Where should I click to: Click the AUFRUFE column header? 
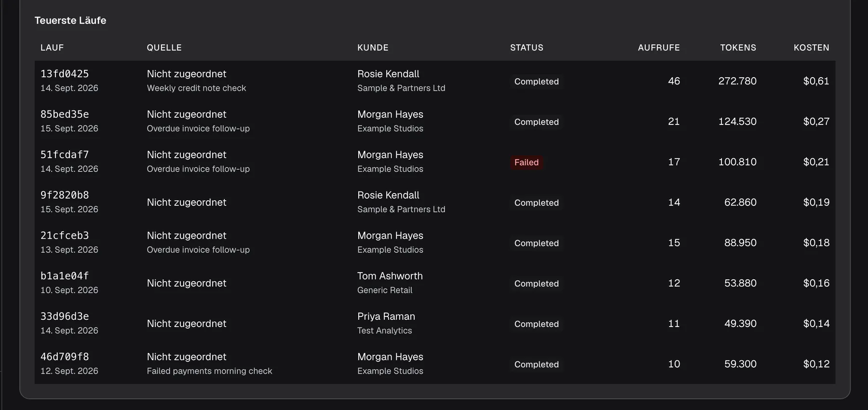point(659,48)
